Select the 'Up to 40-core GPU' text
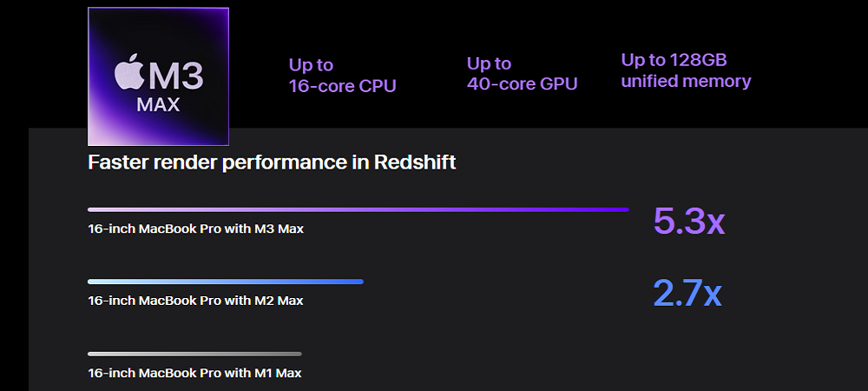 pyautogui.click(x=522, y=74)
